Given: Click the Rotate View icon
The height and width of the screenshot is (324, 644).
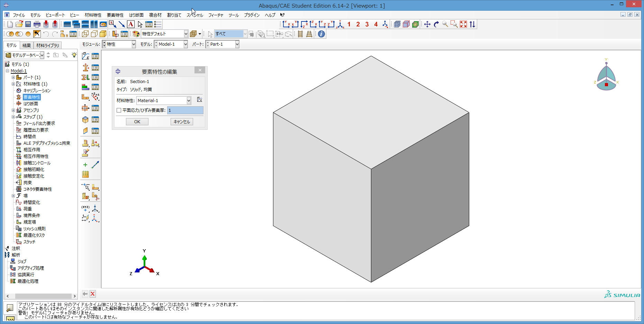Looking at the screenshot, I should [436, 24].
